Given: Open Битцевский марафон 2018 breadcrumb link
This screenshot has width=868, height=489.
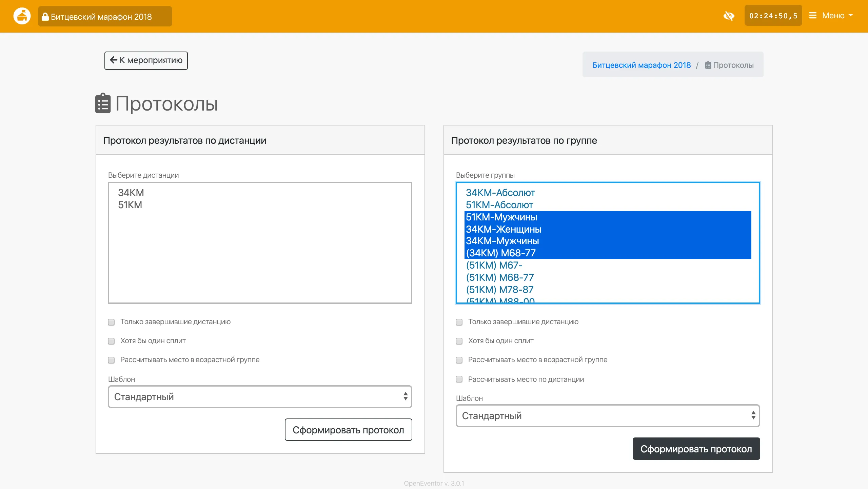Looking at the screenshot, I should [x=641, y=65].
